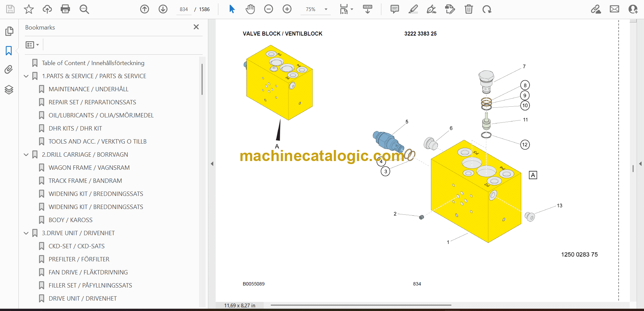Add a sticky note comment
Image resolution: width=644 pixels, height=311 pixels.
coord(395,9)
